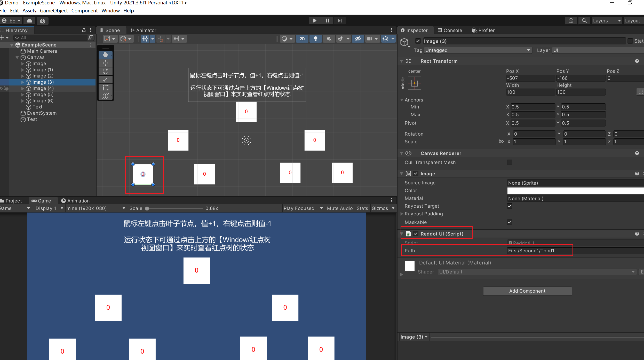This screenshot has width=644, height=360.
Task: Click the Pause button
Action: [x=327, y=21]
